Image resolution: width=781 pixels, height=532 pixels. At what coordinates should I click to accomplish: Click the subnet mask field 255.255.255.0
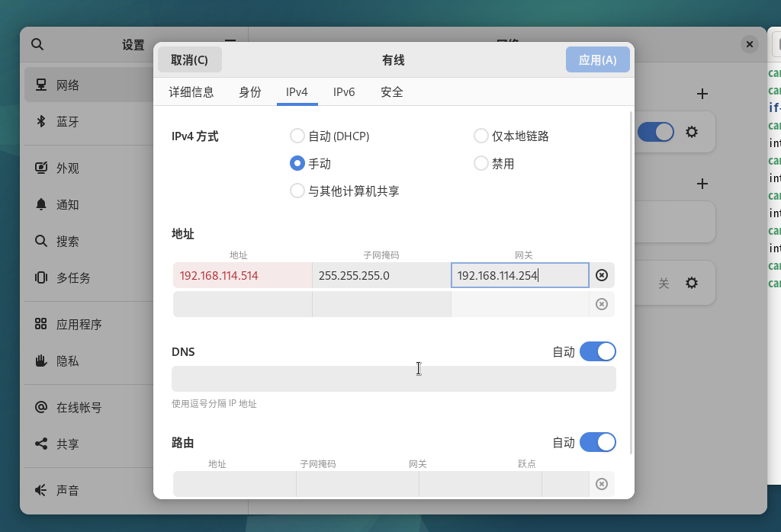381,275
